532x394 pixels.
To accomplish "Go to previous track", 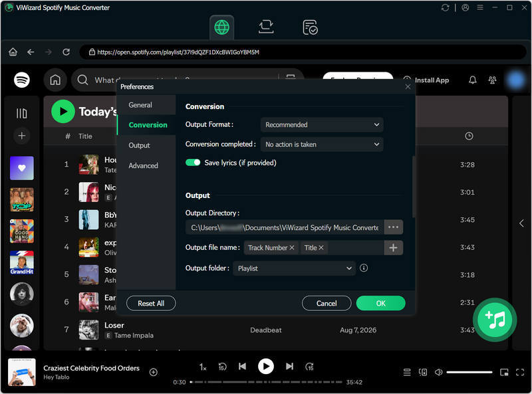I will click(x=242, y=367).
